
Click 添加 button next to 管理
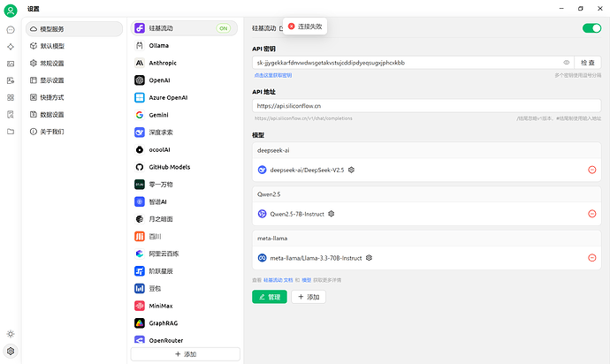309,297
